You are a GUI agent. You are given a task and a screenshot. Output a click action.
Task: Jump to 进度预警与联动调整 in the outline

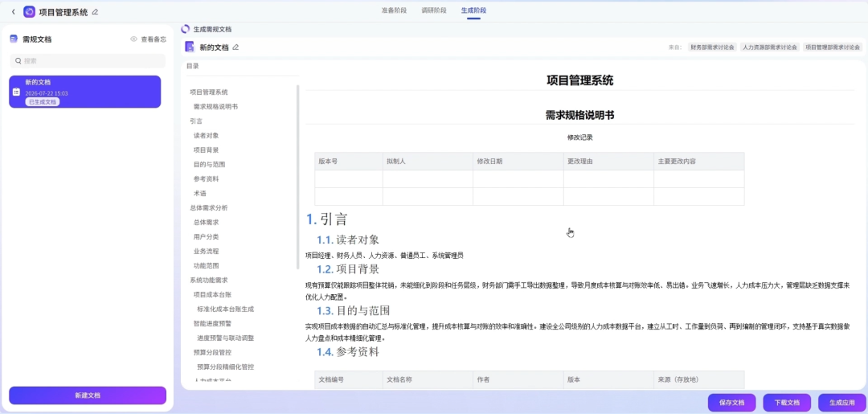click(225, 338)
